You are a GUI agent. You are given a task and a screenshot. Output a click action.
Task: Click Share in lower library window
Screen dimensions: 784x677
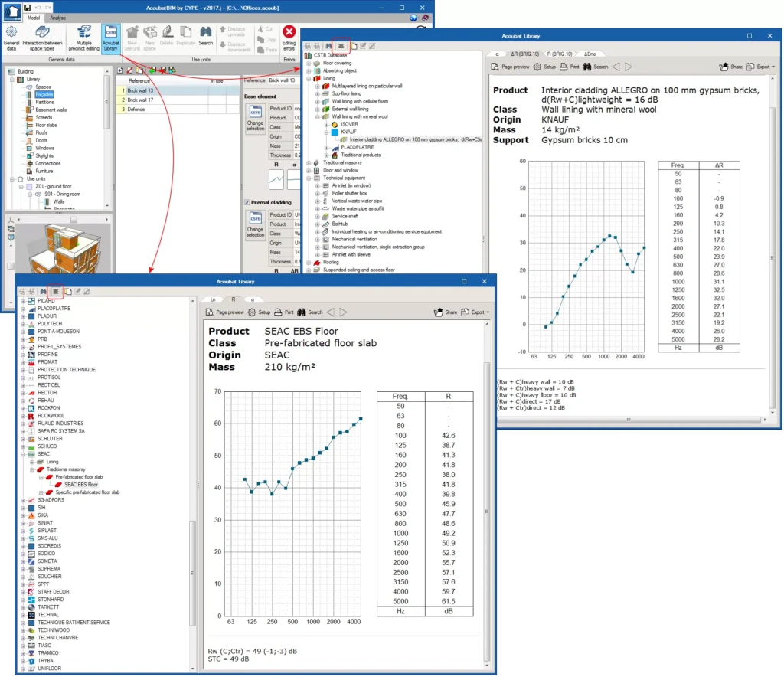[446, 312]
